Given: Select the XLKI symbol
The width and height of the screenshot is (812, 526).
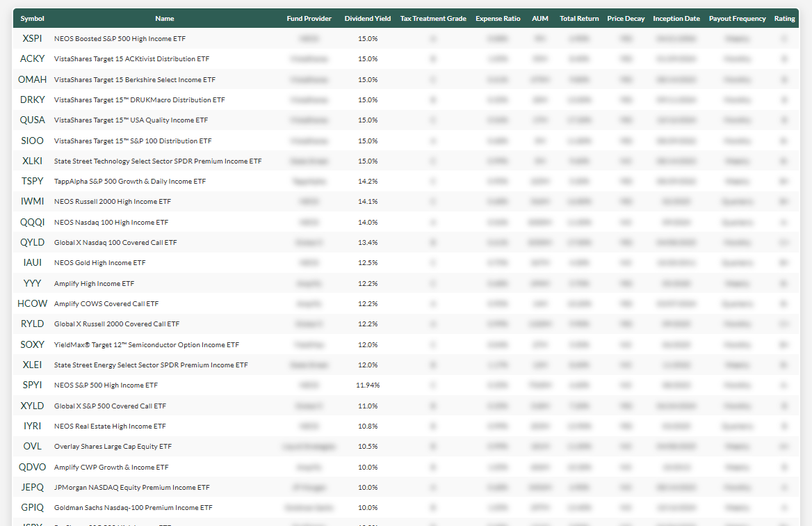Looking at the screenshot, I should point(32,161).
